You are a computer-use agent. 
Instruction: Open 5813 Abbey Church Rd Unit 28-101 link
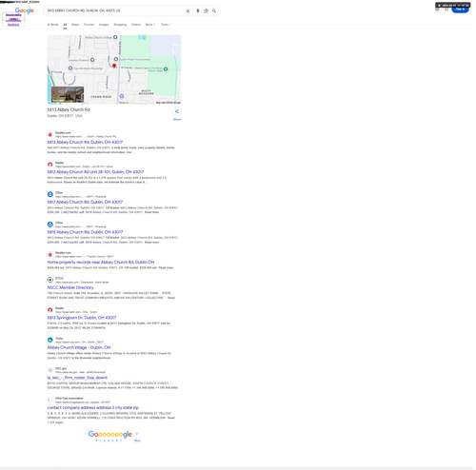point(95,172)
